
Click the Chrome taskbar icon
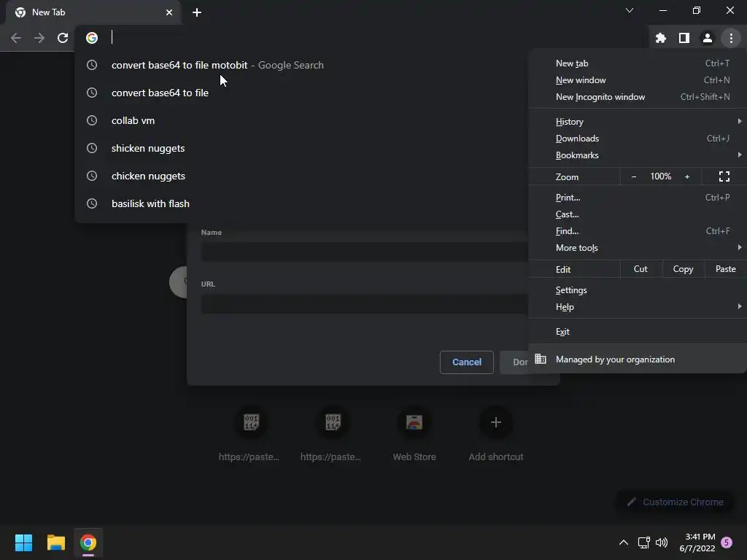(x=88, y=542)
